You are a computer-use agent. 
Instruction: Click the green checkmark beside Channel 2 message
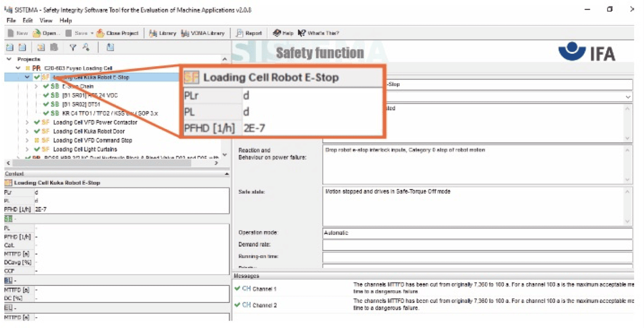coord(237,305)
